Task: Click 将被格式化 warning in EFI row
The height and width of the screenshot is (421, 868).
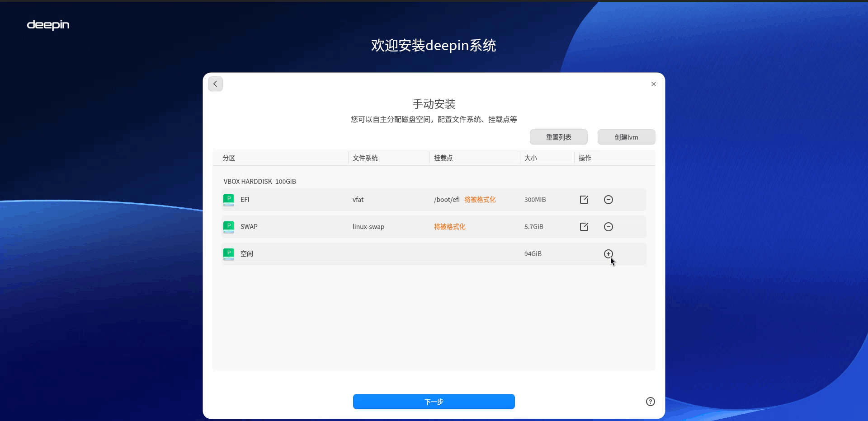Action: (480, 200)
